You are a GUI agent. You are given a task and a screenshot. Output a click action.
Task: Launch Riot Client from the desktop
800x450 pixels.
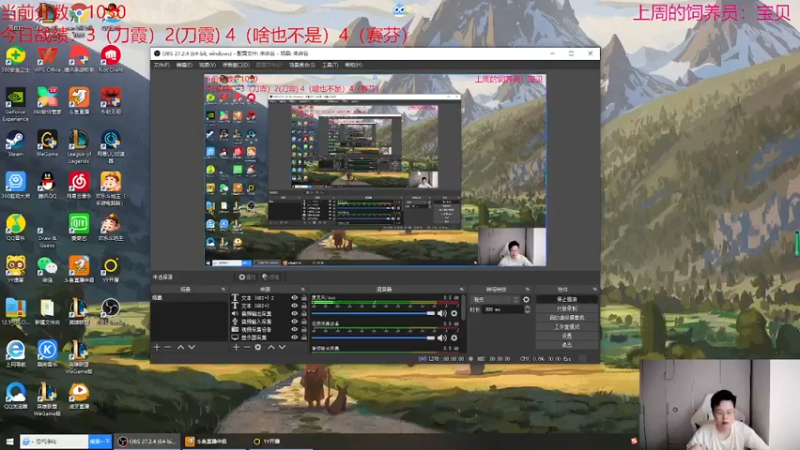[x=110, y=59]
